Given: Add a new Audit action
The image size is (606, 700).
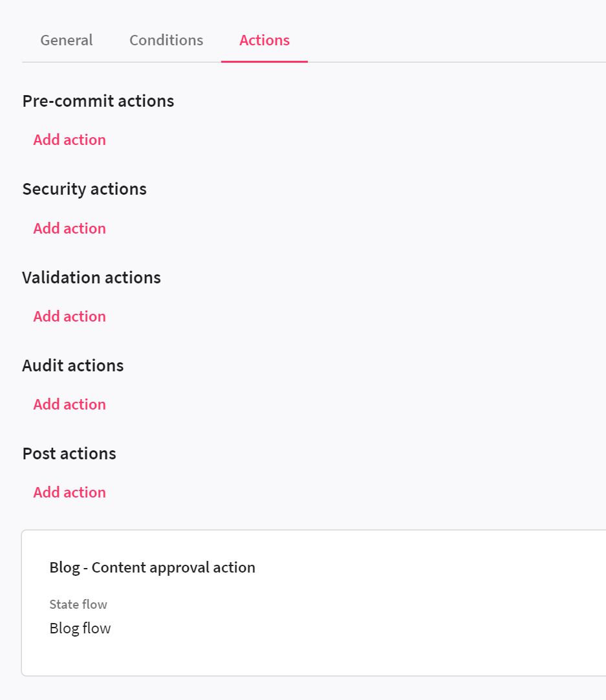Looking at the screenshot, I should tap(70, 404).
